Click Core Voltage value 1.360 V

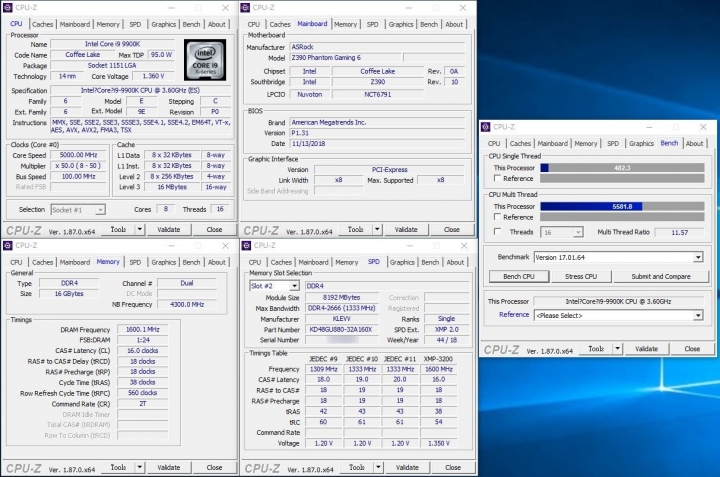[x=153, y=76]
